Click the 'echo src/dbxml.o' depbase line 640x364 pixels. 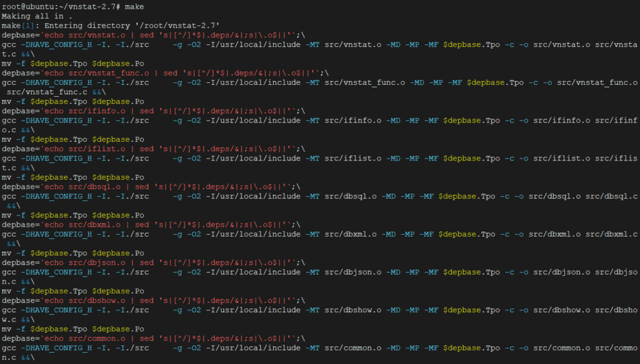pos(151,225)
